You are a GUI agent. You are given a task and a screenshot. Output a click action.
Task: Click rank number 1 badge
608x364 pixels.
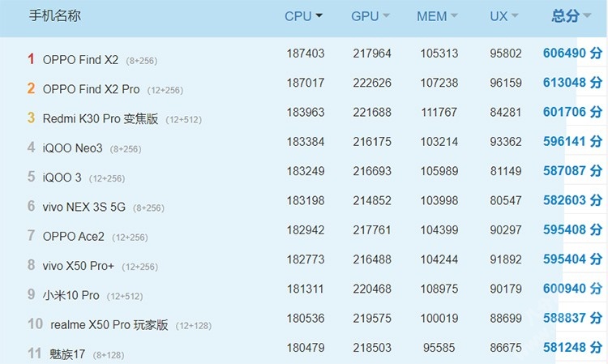(x=31, y=59)
